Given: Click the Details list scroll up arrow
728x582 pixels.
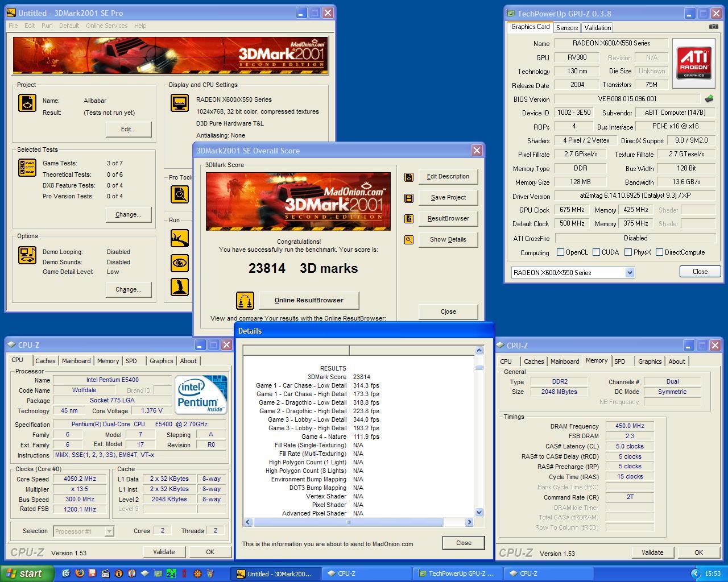Looking at the screenshot, I should coord(479,351).
